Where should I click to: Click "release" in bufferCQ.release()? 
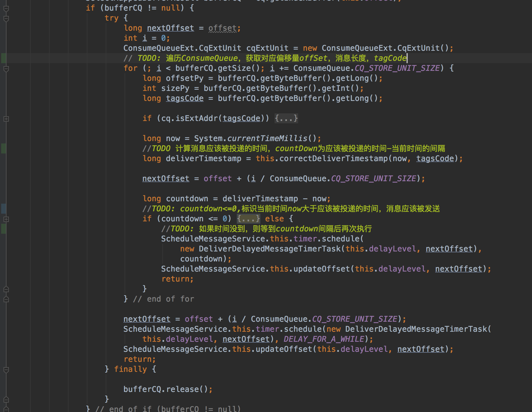[182, 389]
